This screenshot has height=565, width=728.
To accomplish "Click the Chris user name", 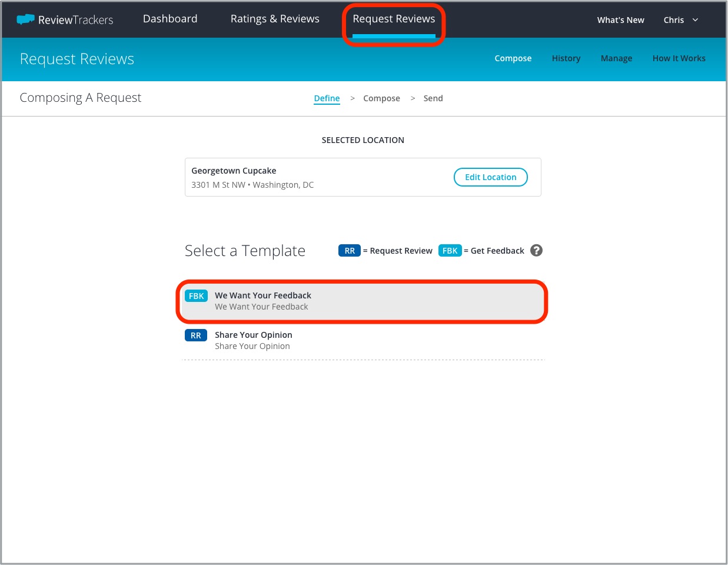I will pyautogui.click(x=674, y=20).
